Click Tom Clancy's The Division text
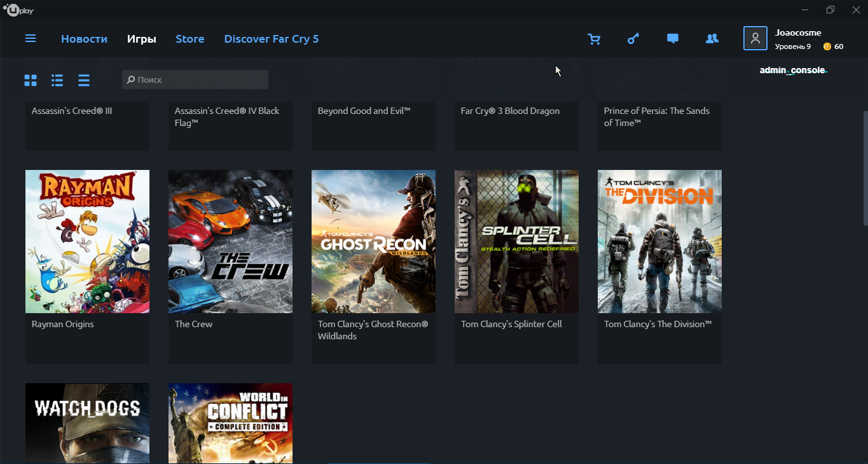Image resolution: width=868 pixels, height=464 pixels. tap(658, 324)
